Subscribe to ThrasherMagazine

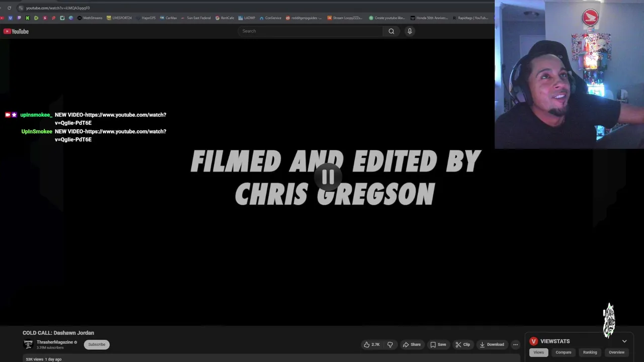[x=97, y=344]
